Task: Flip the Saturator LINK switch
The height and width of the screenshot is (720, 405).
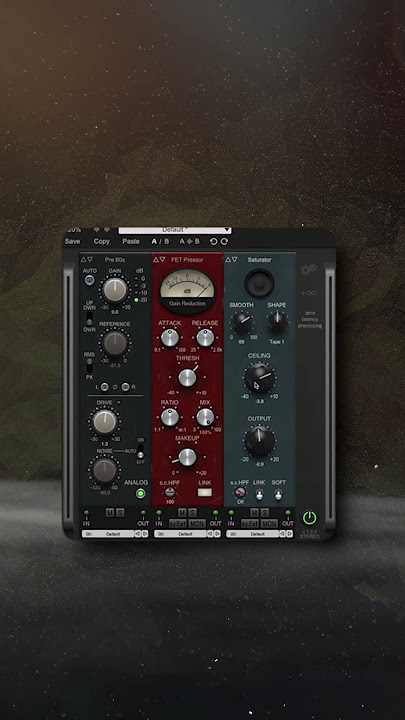Action: tap(259, 495)
